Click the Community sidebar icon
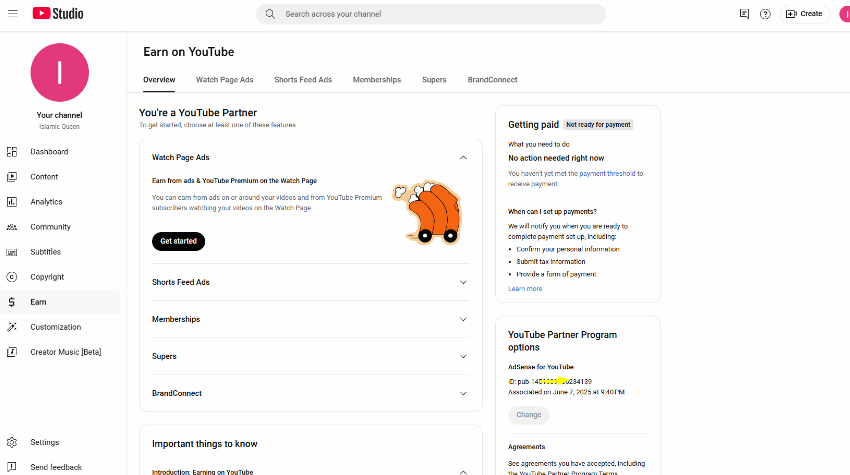The image size is (850, 475). click(12, 227)
